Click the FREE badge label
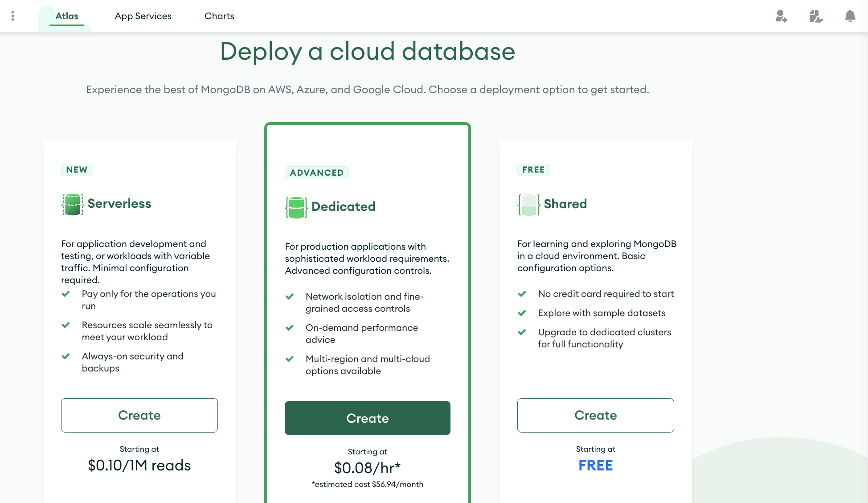 533,170
